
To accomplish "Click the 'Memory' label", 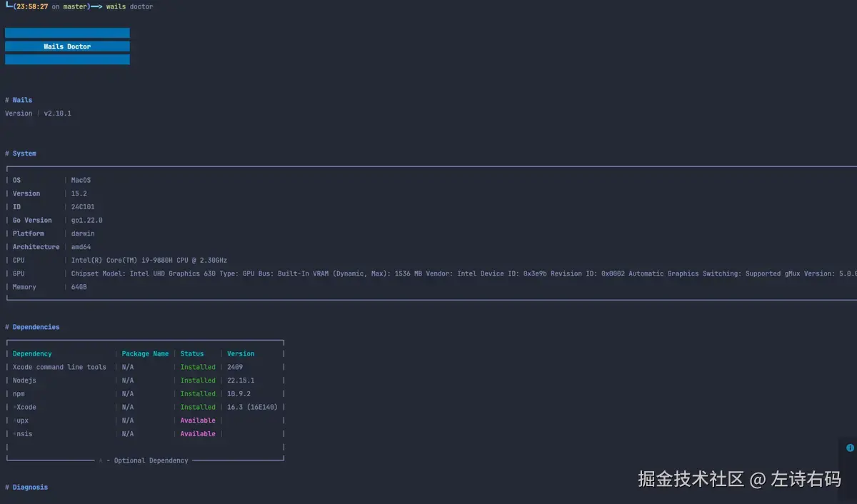I will coord(24,287).
